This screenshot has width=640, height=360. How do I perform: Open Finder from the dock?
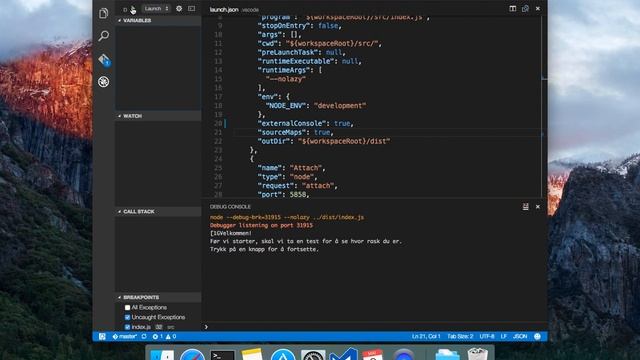(162, 355)
